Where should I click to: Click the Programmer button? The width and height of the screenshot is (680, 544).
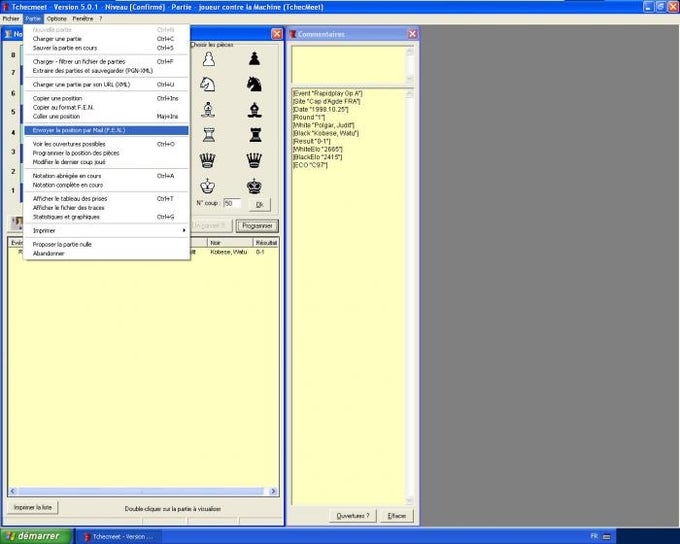point(257,226)
